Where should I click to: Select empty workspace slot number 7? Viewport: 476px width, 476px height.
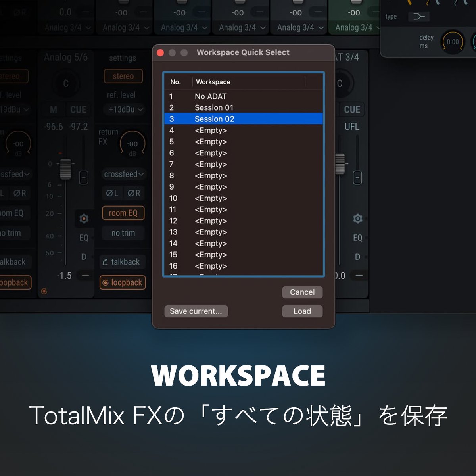coord(244,164)
